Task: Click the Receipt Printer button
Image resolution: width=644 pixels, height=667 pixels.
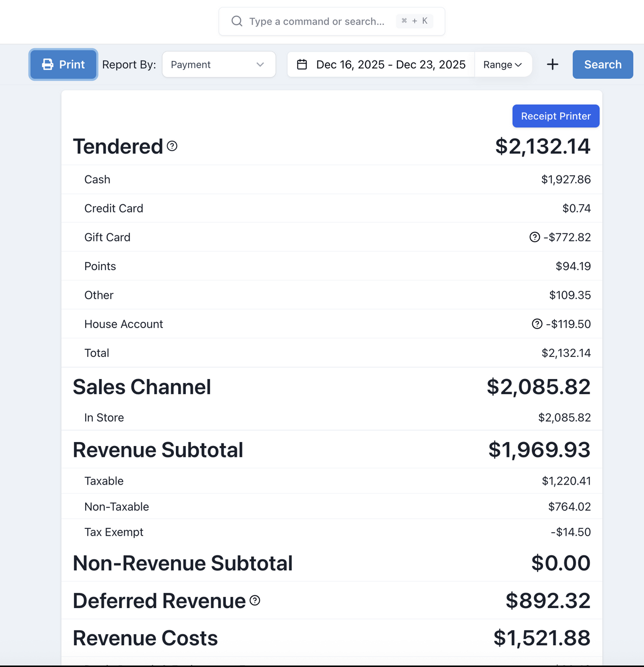Action: pyautogui.click(x=555, y=116)
